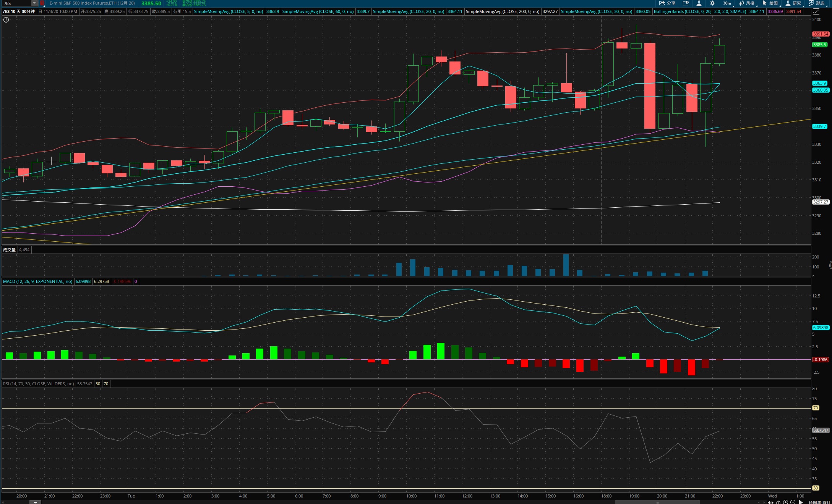Image resolution: width=832 pixels, height=504 pixels.
Task: Click the flask icon left of the gear
Action: click(699, 3)
